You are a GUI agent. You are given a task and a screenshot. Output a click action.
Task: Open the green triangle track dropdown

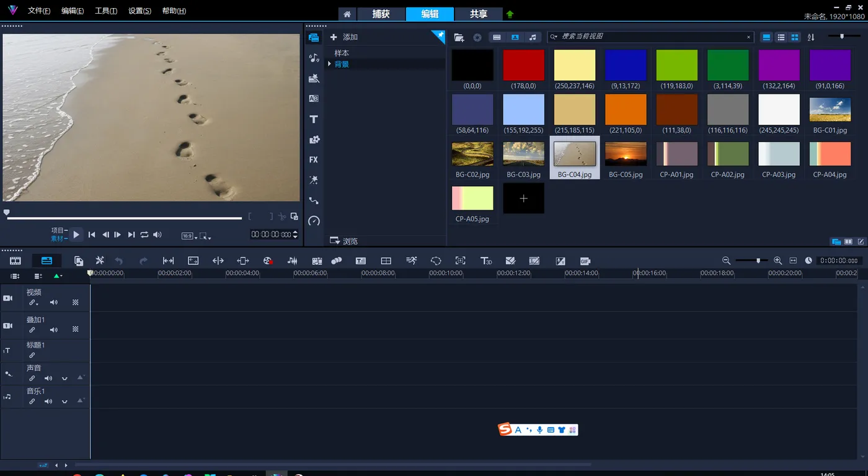tap(58, 276)
